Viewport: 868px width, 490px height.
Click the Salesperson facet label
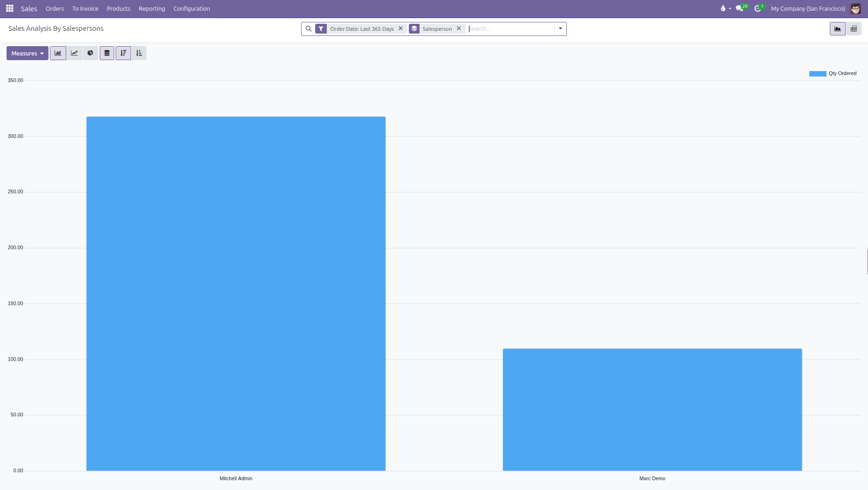coord(437,29)
